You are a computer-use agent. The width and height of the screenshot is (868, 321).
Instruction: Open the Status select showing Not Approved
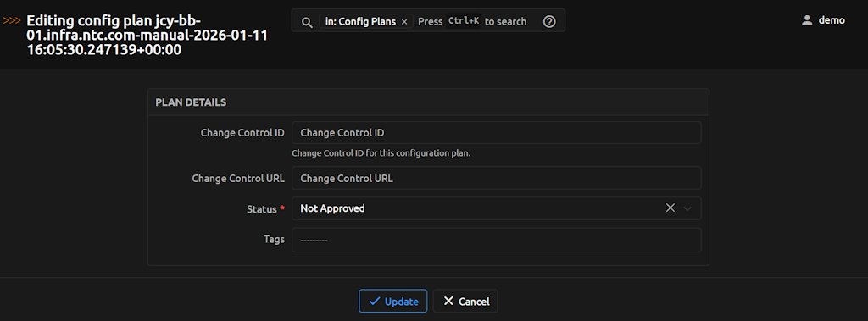point(497,208)
